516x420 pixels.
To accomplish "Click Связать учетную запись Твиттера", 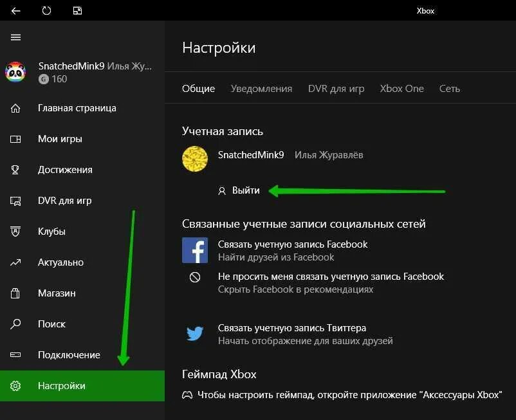I will click(x=292, y=328).
